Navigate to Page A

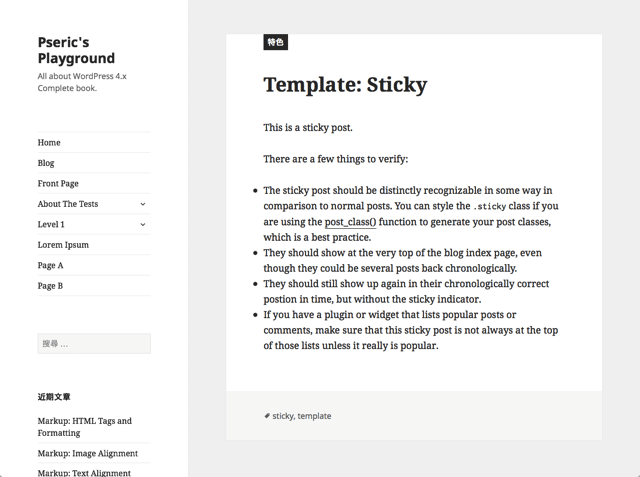(50, 265)
